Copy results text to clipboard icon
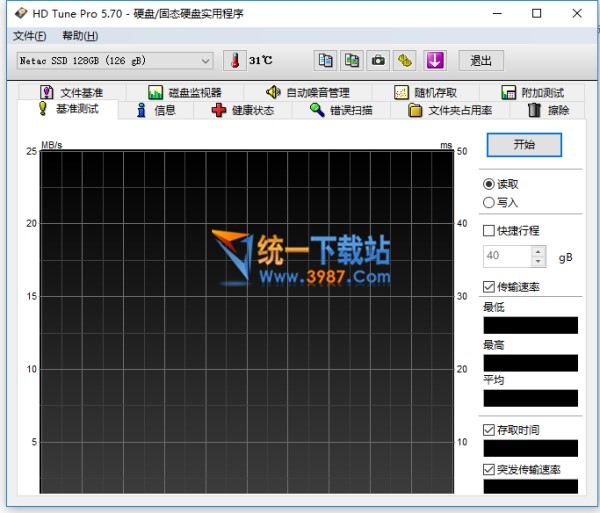 (x=325, y=60)
